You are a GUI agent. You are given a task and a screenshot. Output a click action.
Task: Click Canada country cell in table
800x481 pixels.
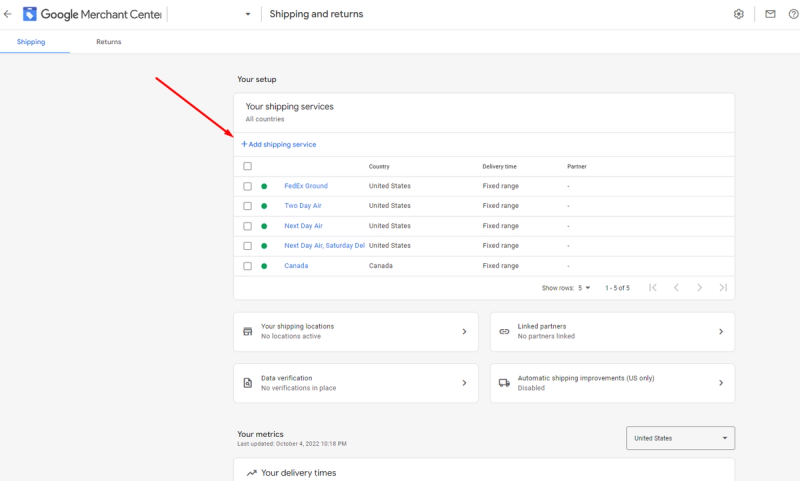[381, 265]
